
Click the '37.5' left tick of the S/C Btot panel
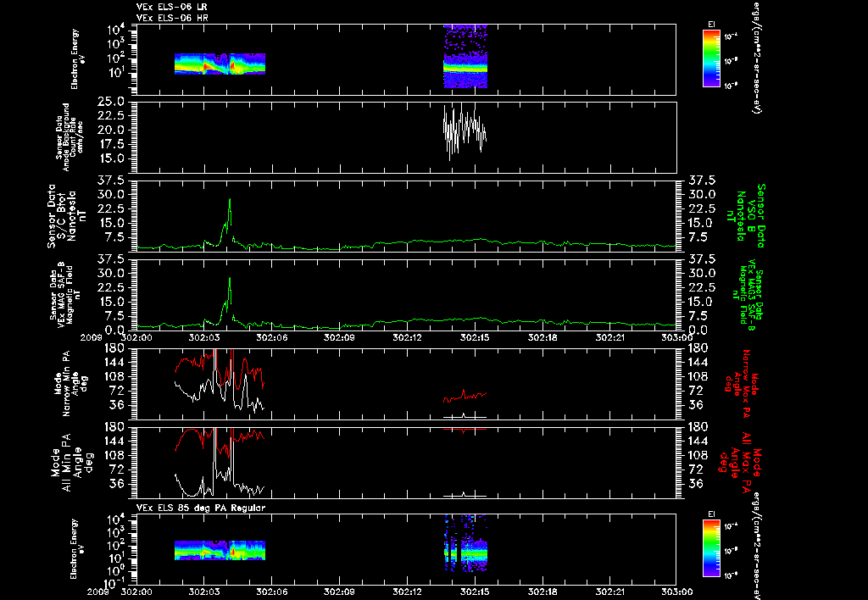click(x=113, y=181)
